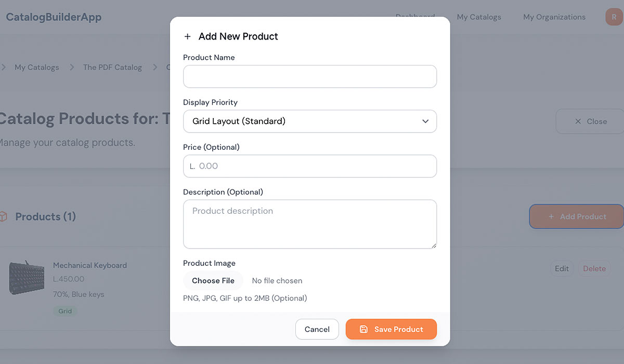Click the dropdown chevron arrow in Display Priority
The width and height of the screenshot is (624, 364).
[425, 121]
